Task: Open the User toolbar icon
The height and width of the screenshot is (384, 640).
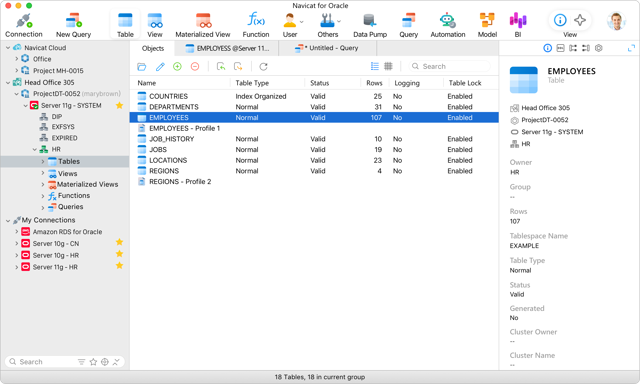Action: (290, 25)
